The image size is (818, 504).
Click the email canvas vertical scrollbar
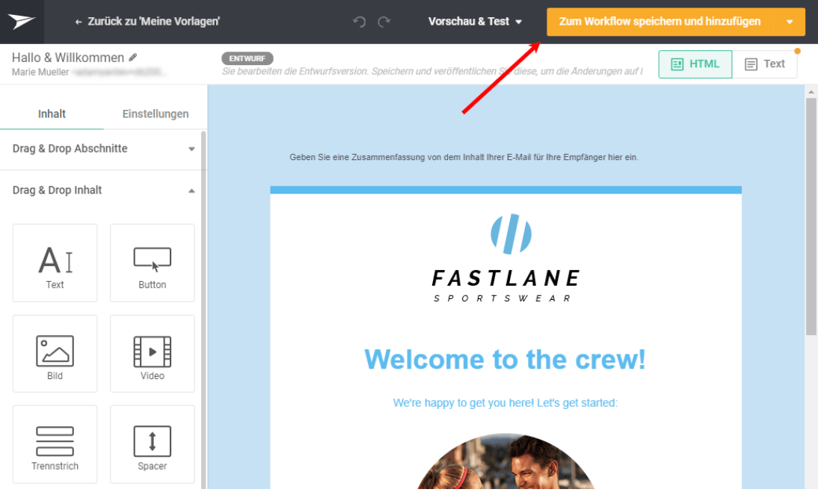(811, 217)
